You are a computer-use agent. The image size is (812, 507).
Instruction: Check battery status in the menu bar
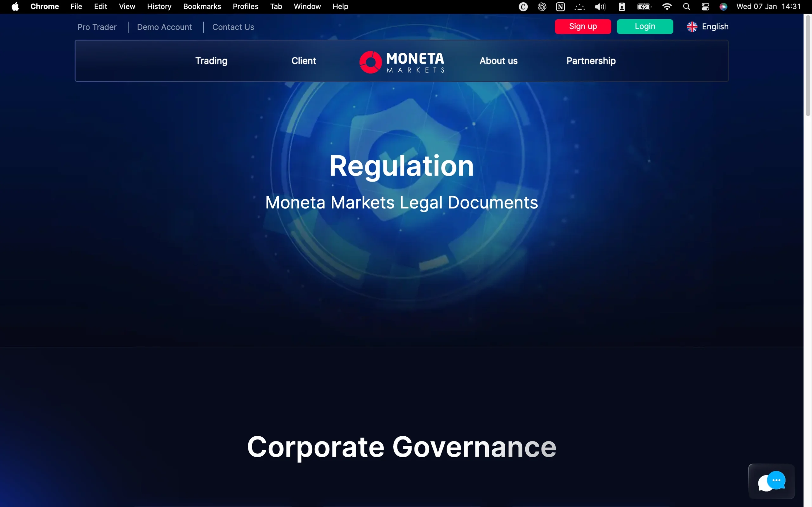[644, 6]
